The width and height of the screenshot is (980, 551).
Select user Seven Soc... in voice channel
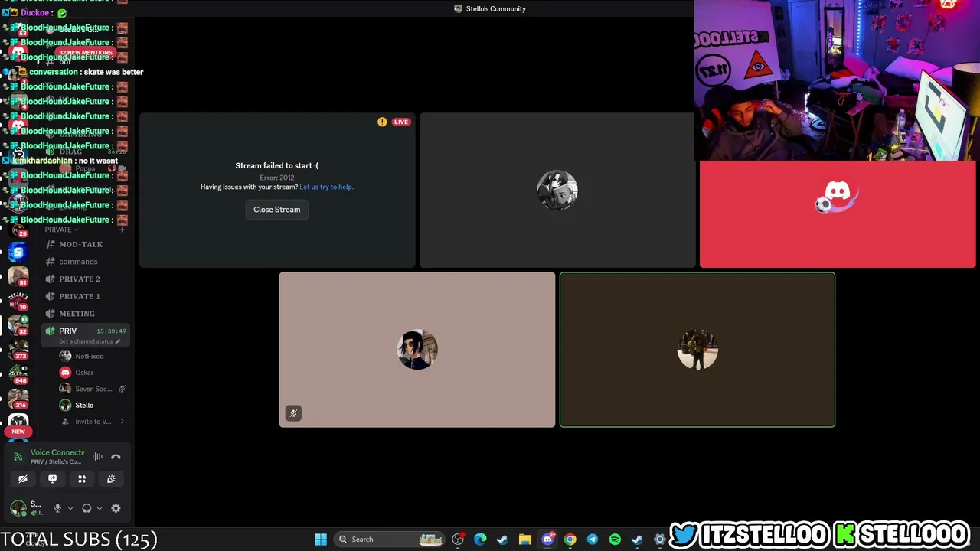pyautogui.click(x=92, y=389)
